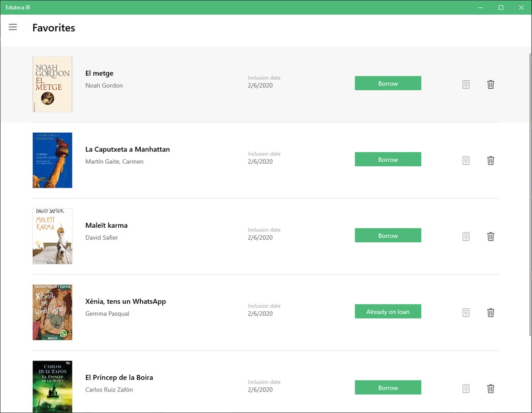The width and height of the screenshot is (532, 413).
Task: Borrow Maleït karma
Action: tap(388, 235)
